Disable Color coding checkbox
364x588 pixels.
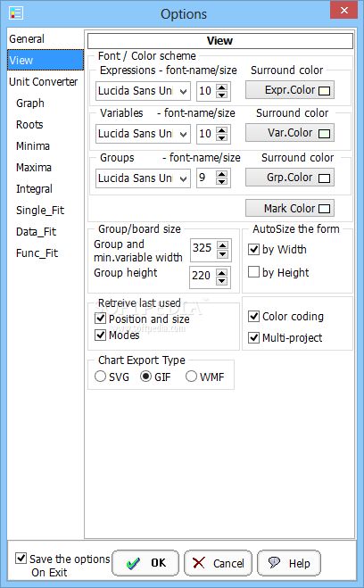[x=253, y=316]
